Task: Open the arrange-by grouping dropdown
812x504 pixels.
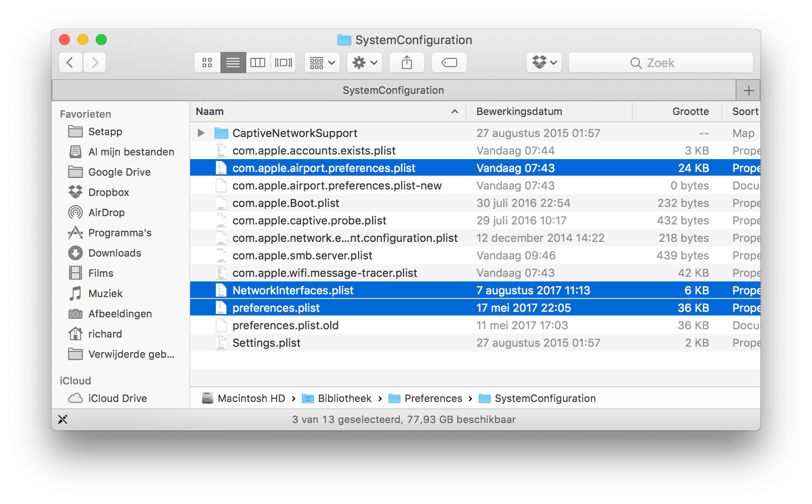Action: pos(322,62)
